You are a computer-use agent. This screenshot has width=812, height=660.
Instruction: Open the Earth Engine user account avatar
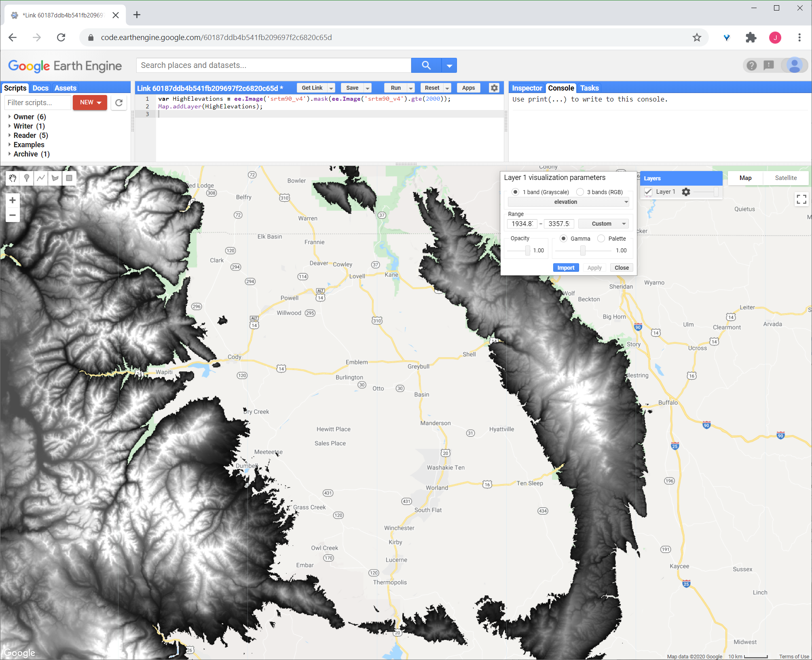point(795,65)
